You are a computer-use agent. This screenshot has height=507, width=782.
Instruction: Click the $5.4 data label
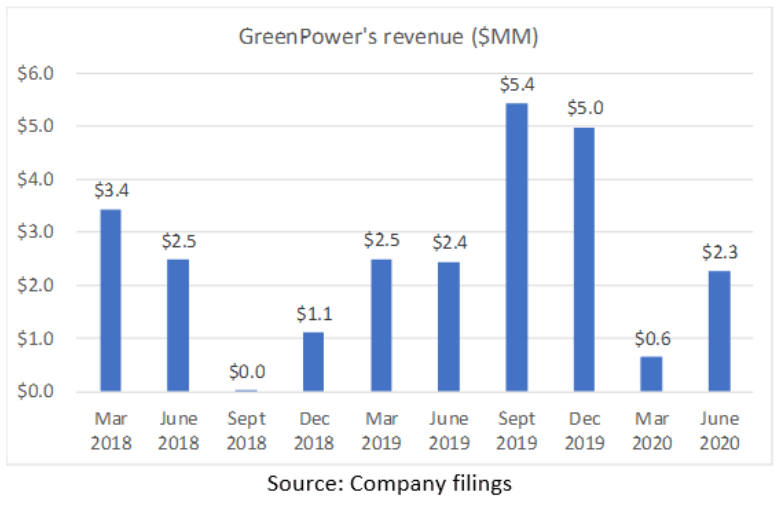pyautogui.click(x=517, y=85)
